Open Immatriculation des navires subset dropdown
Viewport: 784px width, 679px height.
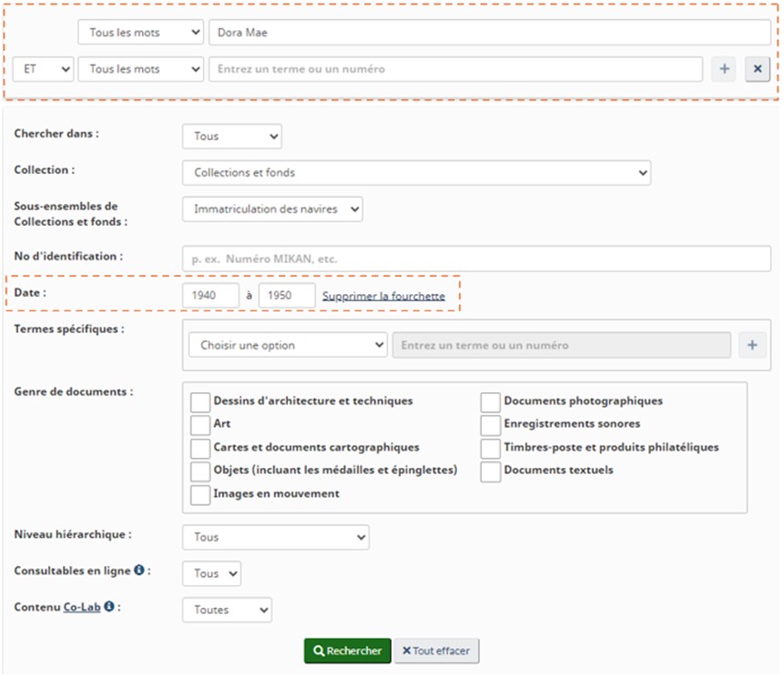(x=272, y=209)
